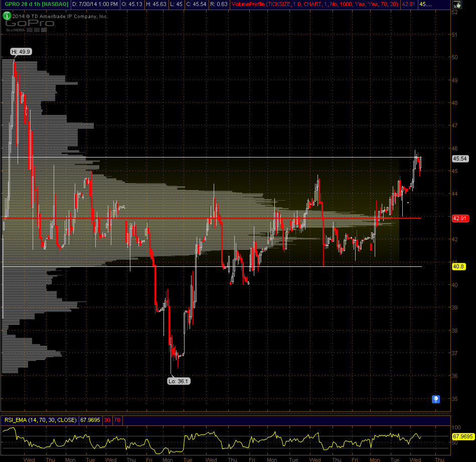
Task: Click the yellow 40.8 price tag on axis
Action: pos(459,266)
